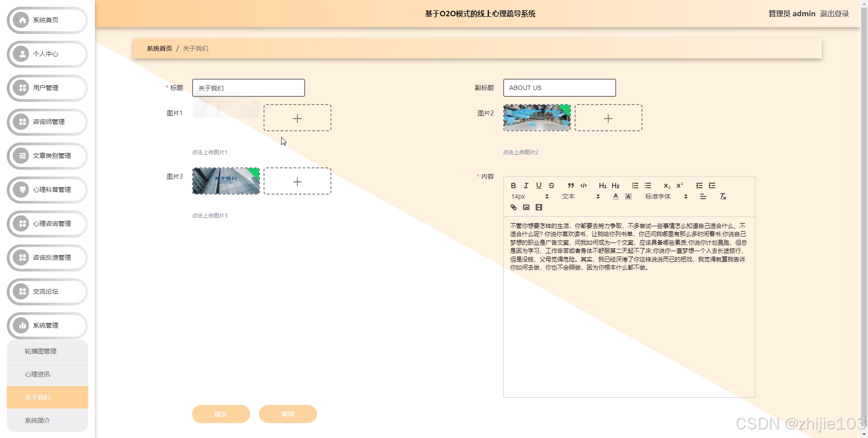Apply superscript formatting
The height and width of the screenshot is (438, 868).
(679, 186)
